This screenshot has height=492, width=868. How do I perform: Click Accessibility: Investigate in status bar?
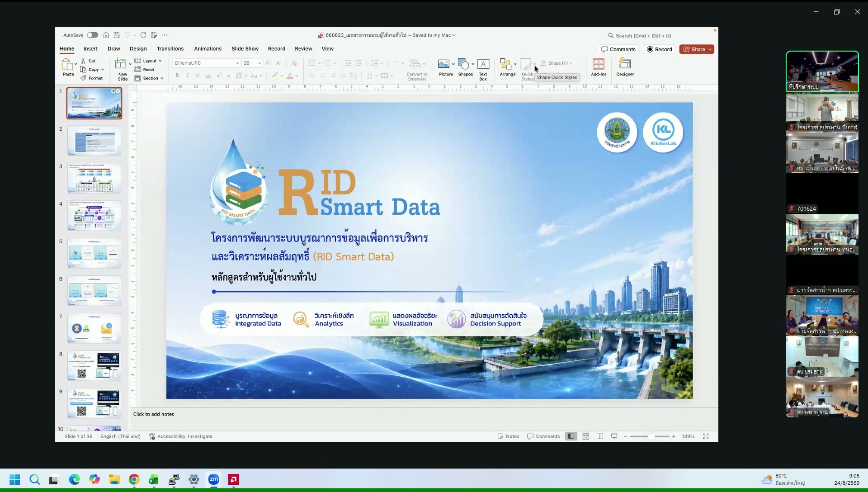181,436
